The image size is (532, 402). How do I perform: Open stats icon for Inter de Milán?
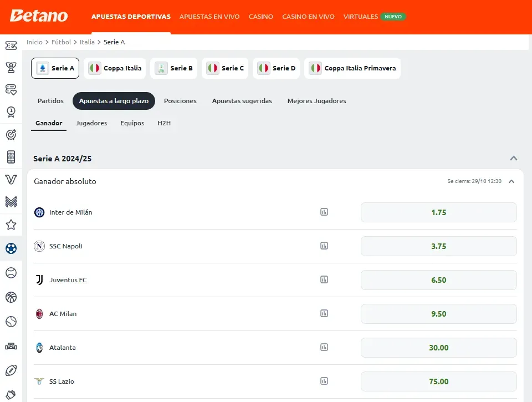324,212
